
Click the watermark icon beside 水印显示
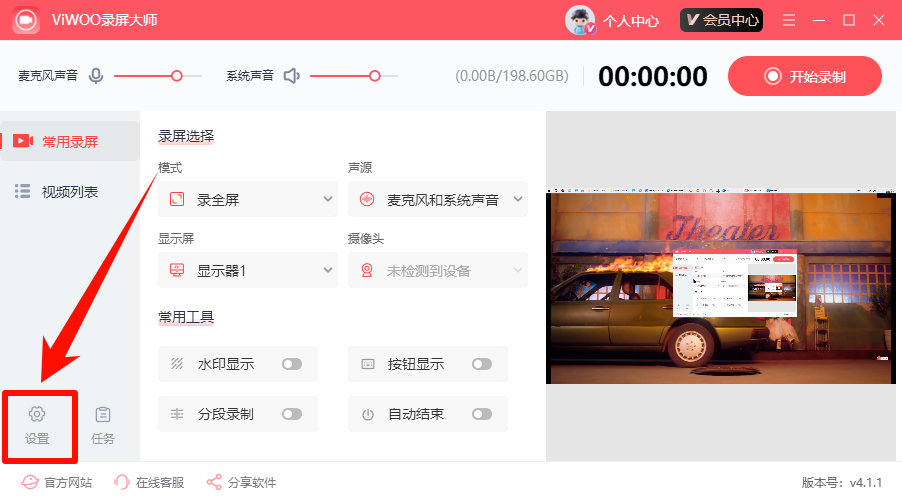[x=177, y=364]
